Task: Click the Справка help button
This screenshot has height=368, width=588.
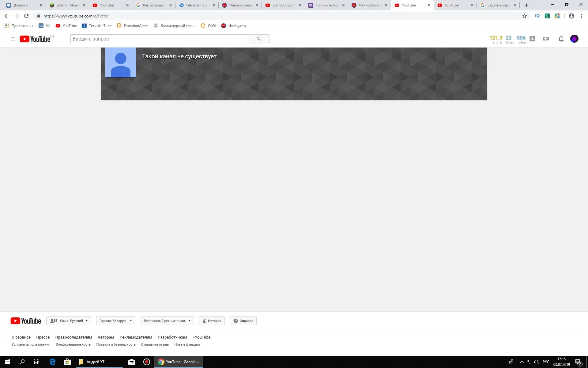Action: point(243,321)
